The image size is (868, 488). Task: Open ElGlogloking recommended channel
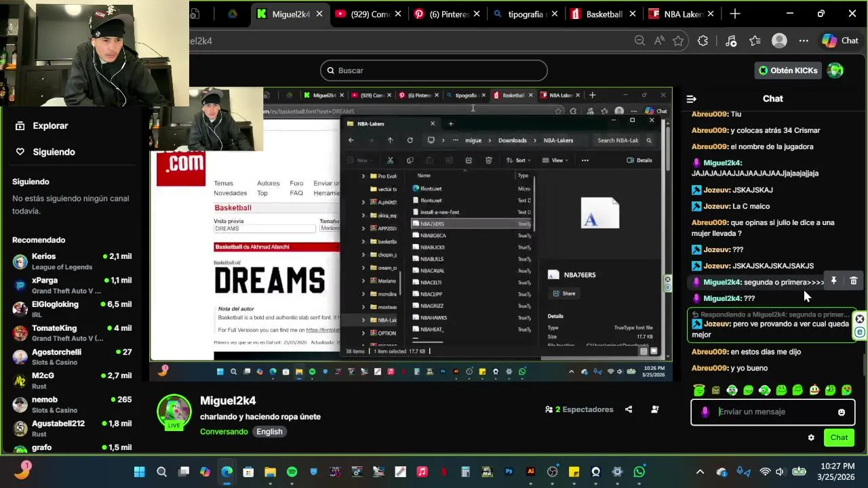click(72, 309)
